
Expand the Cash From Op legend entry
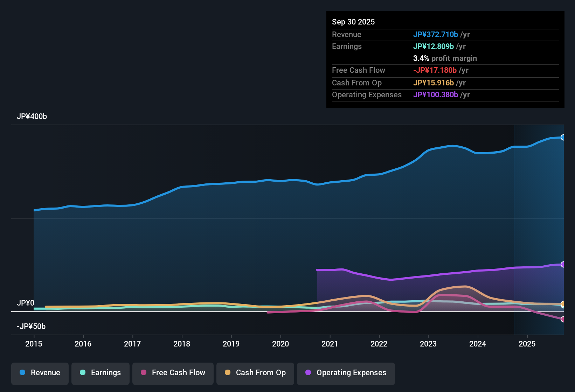pyautogui.click(x=255, y=373)
